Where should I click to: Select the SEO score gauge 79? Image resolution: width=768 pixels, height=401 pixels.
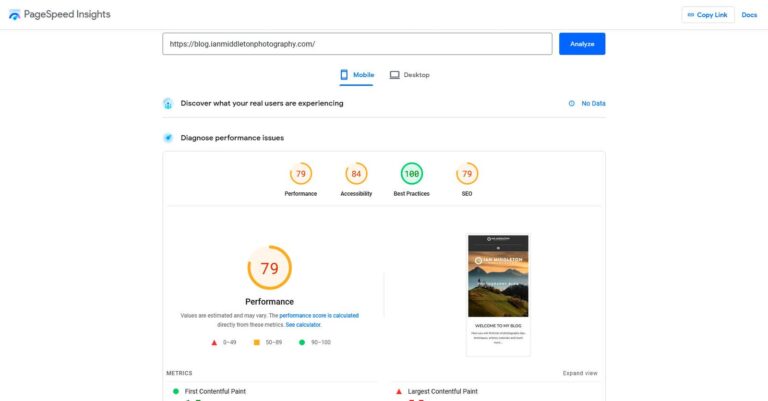click(467, 174)
